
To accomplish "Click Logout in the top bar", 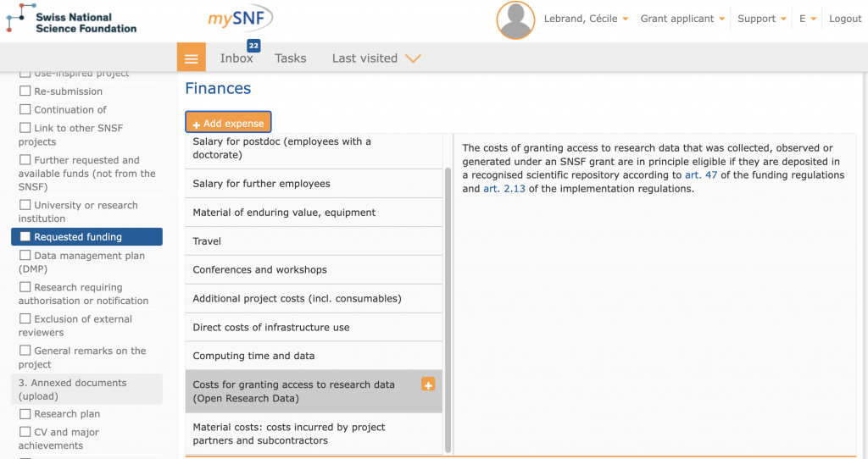I will (844, 19).
